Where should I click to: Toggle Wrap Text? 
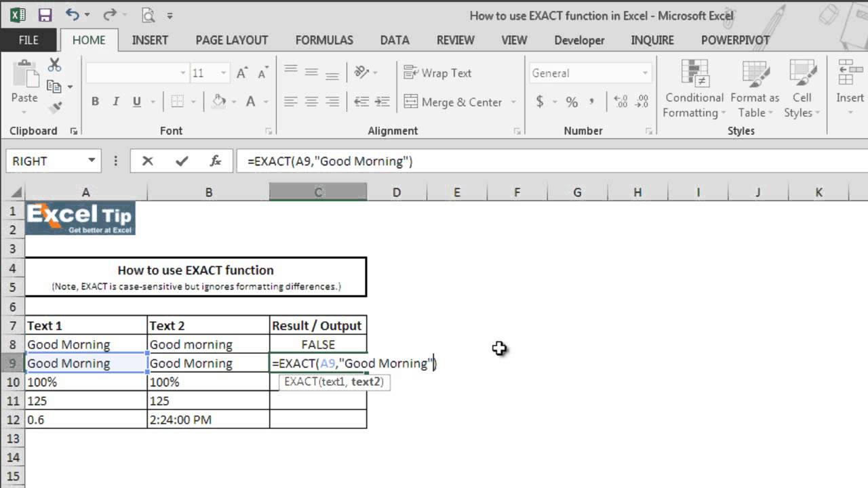point(437,73)
